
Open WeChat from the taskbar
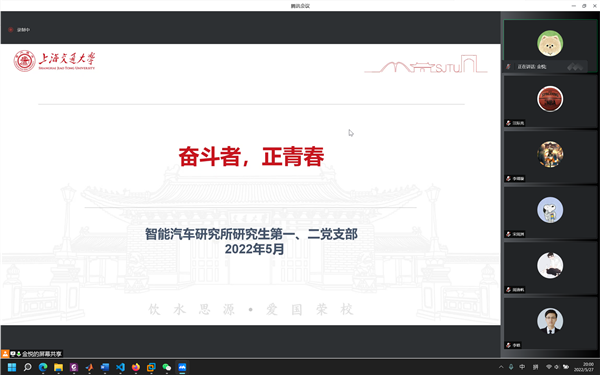166,367
